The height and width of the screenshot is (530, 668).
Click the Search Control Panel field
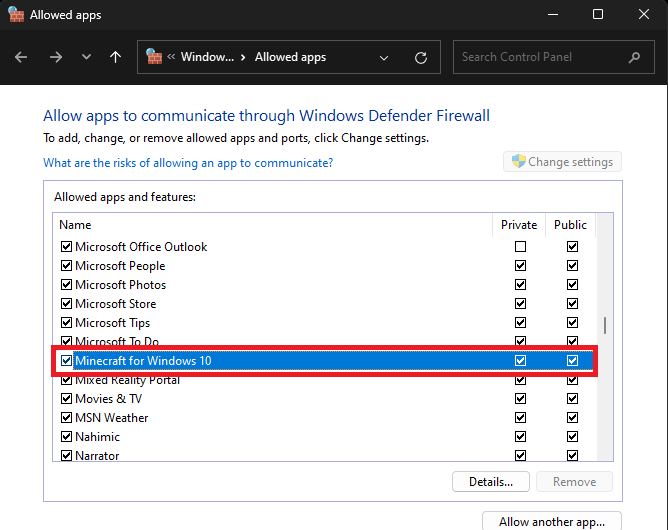pos(540,57)
